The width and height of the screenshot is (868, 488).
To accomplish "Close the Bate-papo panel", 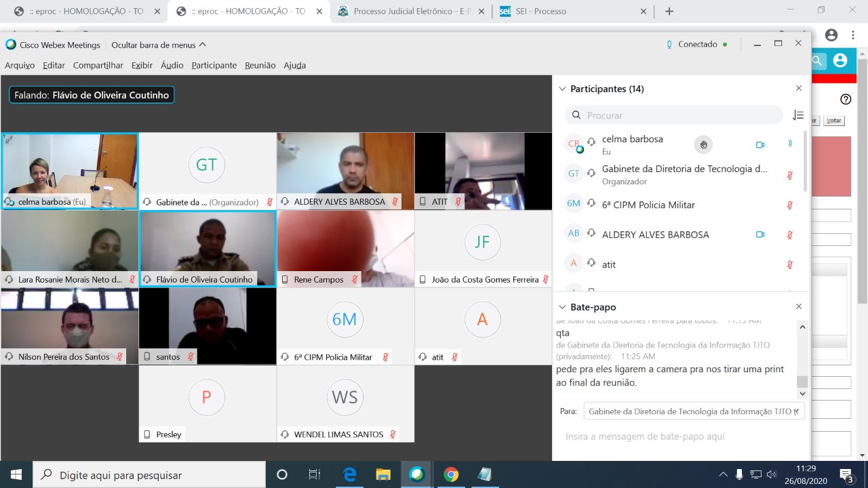I will click(798, 307).
